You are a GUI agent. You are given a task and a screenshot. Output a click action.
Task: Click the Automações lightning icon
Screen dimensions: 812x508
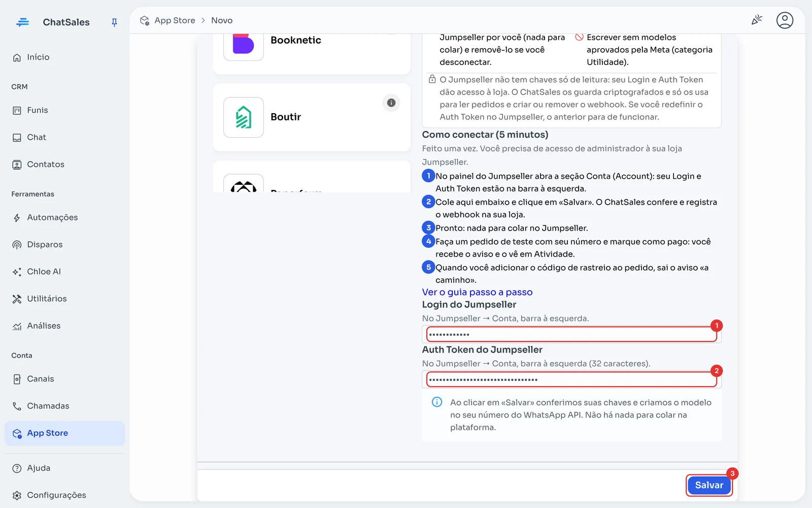[17, 217]
